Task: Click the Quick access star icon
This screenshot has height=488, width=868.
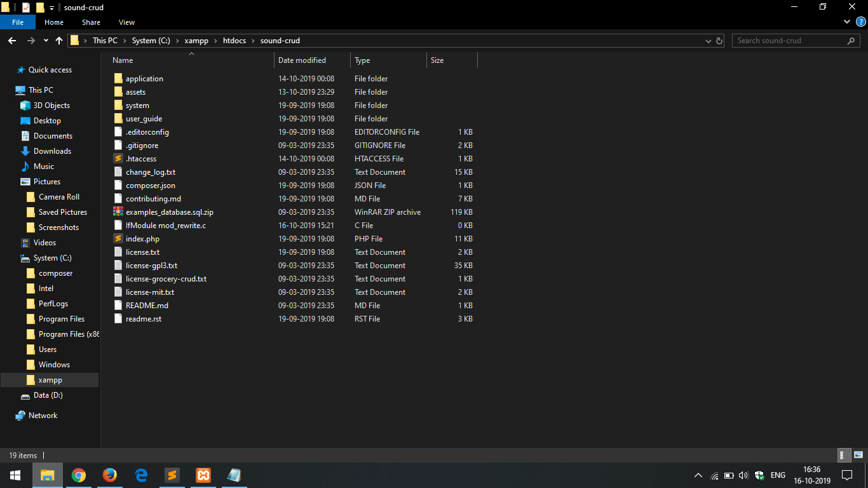Action: pos(21,70)
